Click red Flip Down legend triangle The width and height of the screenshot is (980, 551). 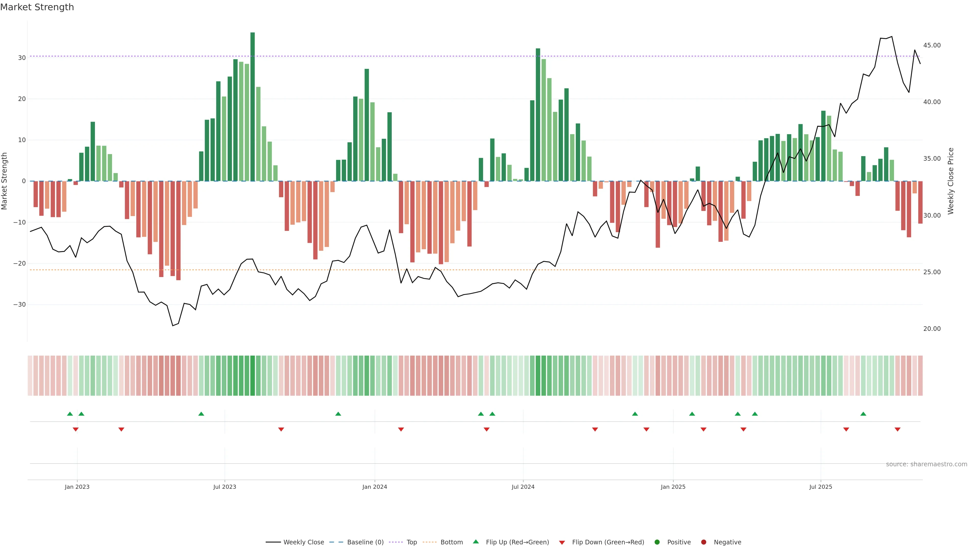[562, 543]
